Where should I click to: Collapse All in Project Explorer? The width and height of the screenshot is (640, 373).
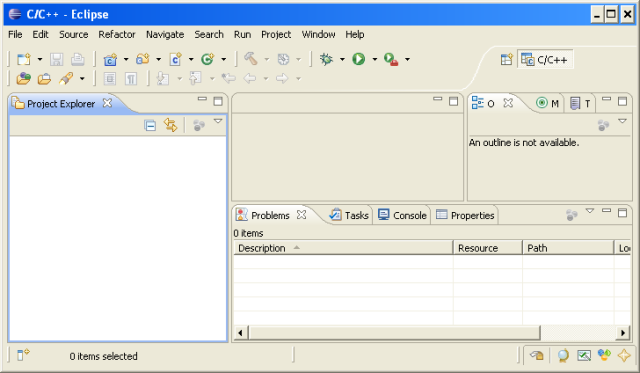(150, 125)
